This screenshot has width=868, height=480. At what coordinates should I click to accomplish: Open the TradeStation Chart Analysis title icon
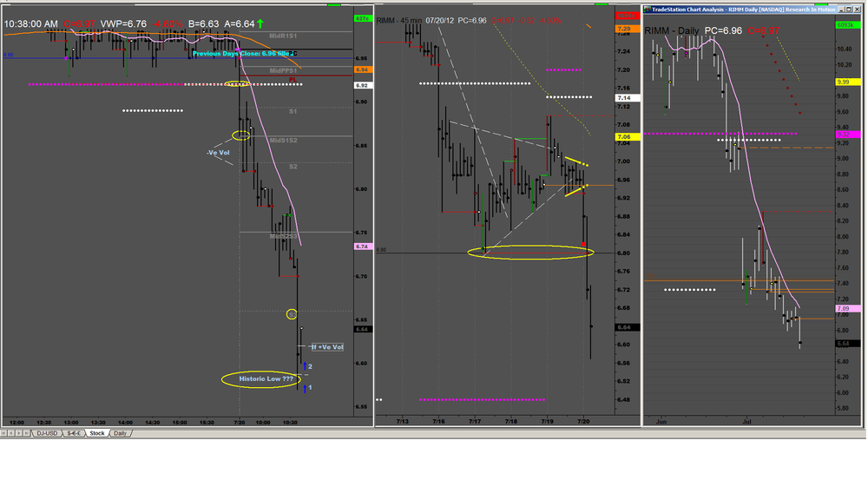[x=648, y=10]
